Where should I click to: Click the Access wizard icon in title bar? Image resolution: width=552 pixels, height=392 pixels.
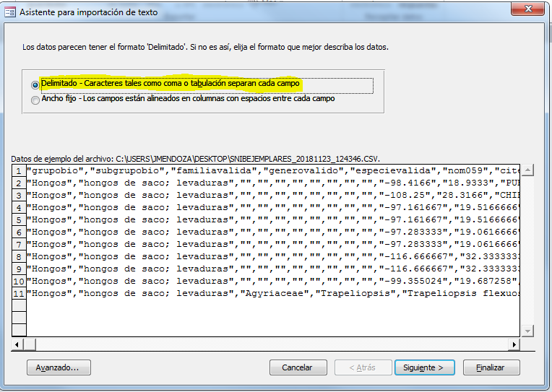(x=9, y=11)
